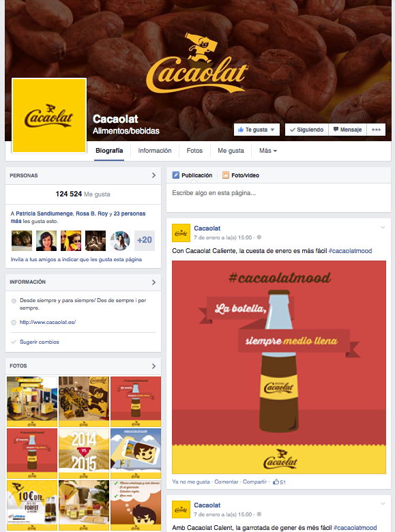395x532 pixels.
Task: Open the 2014 vs 2015 photo thumbnail
Action: coord(84,454)
